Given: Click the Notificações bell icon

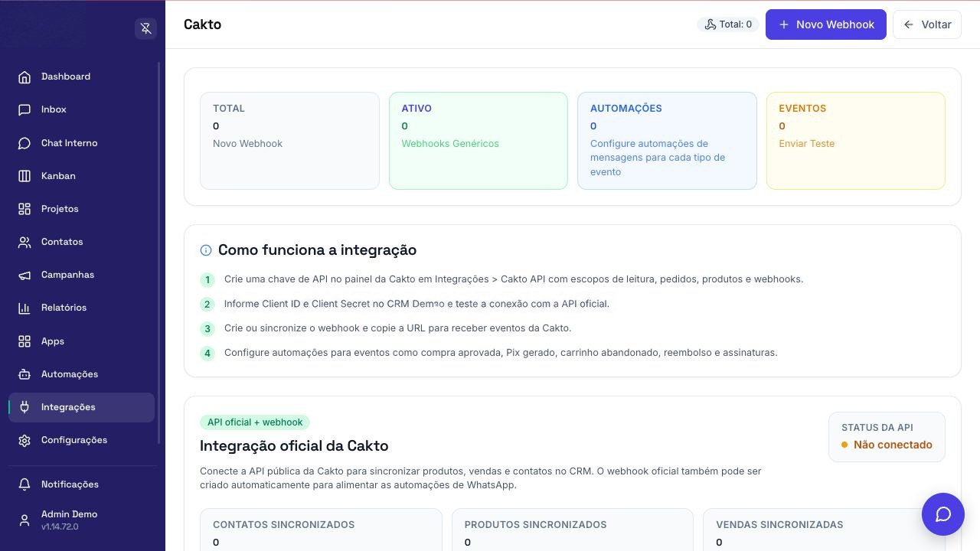Looking at the screenshot, I should pos(24,484).
